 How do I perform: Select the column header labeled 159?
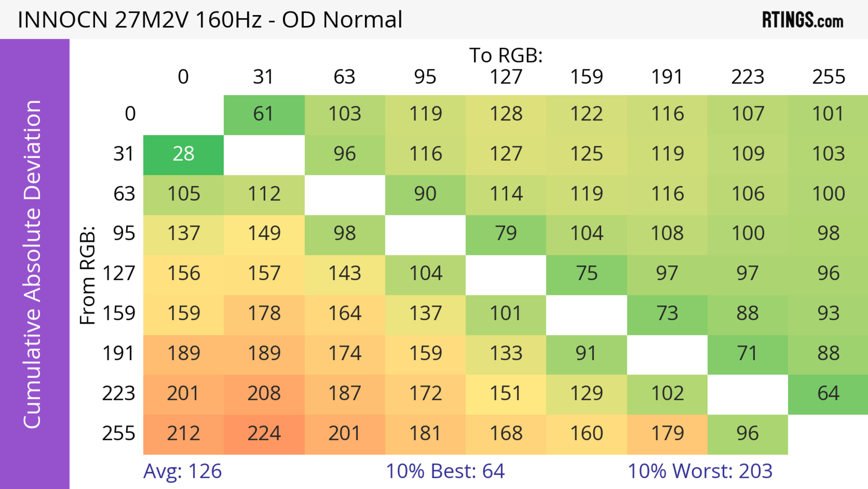[x=586, y=77]
